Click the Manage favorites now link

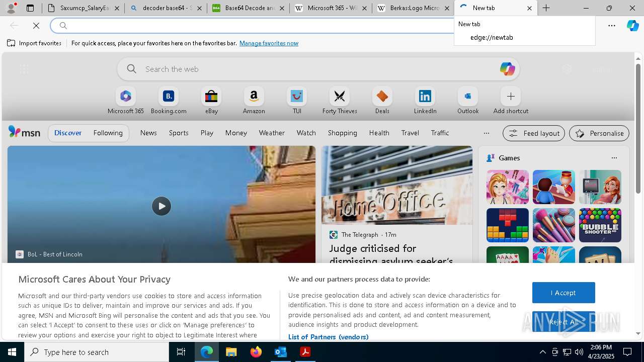(269, 43)
